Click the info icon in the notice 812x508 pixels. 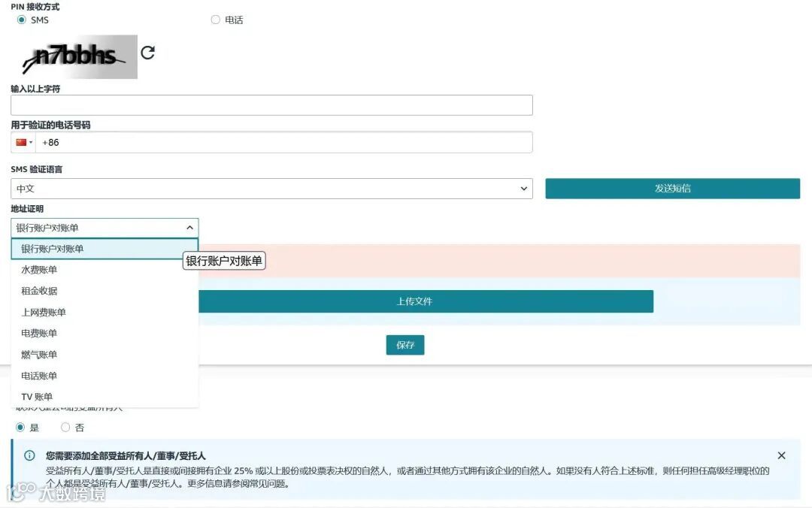(x=29, y=455)
